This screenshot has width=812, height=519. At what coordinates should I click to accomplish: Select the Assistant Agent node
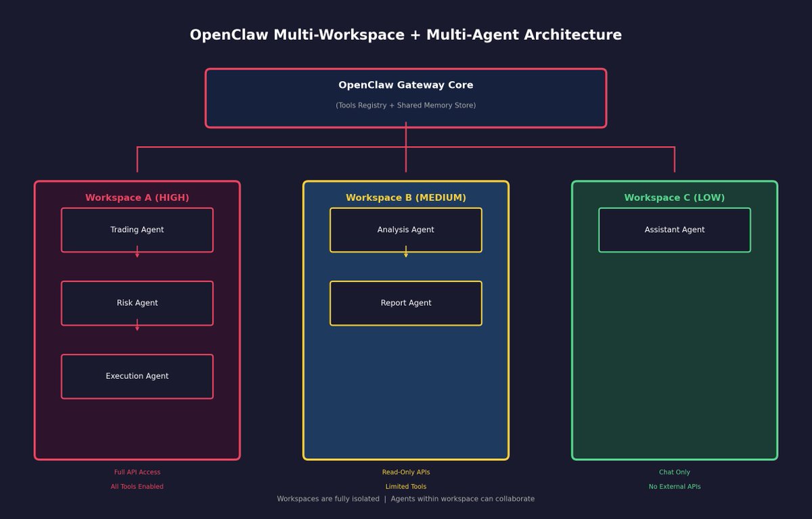(674, 230)
